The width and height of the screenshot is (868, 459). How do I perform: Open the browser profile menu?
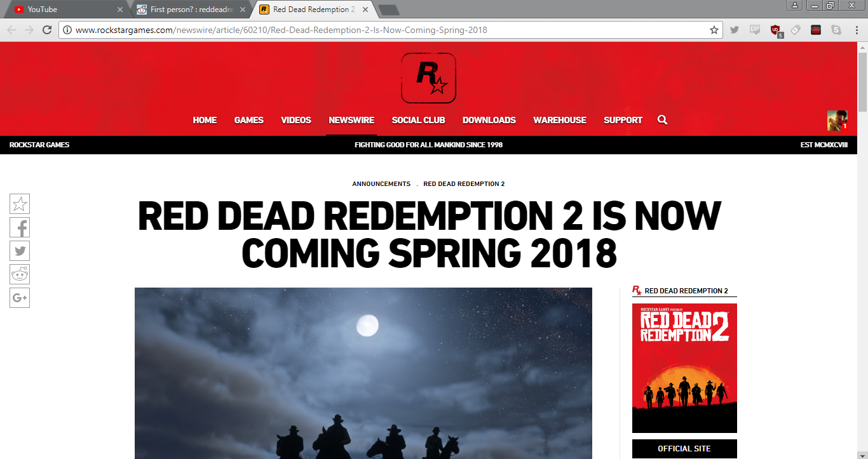(796, 5)
